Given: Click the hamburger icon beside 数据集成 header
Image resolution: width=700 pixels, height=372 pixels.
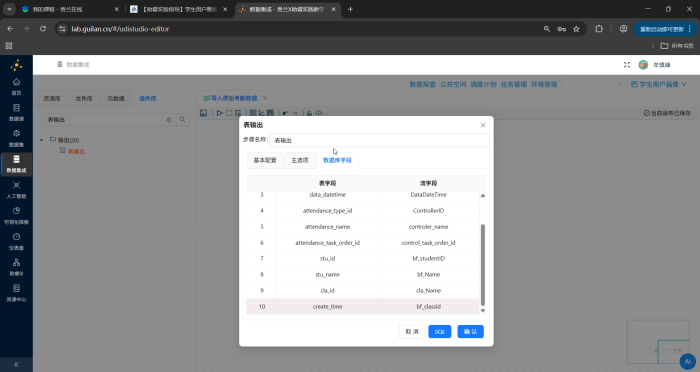Looking at the screenshot, I should coord(59,64).
